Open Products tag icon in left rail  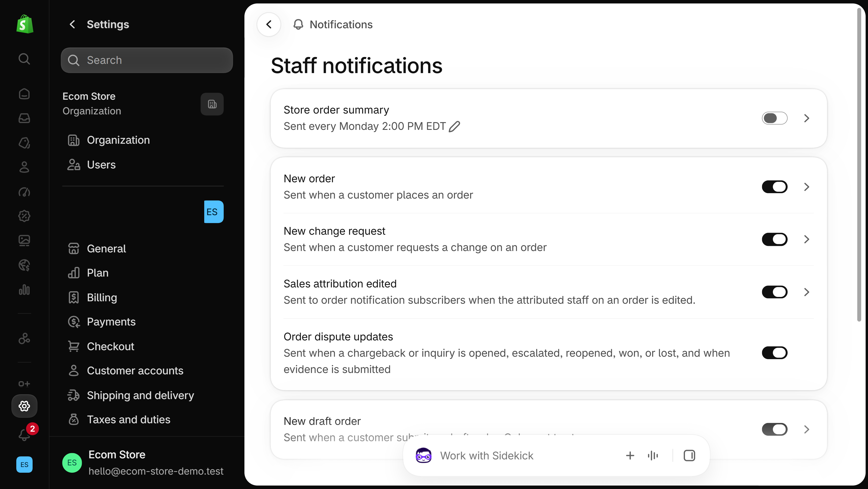click(x=24, y=143)
